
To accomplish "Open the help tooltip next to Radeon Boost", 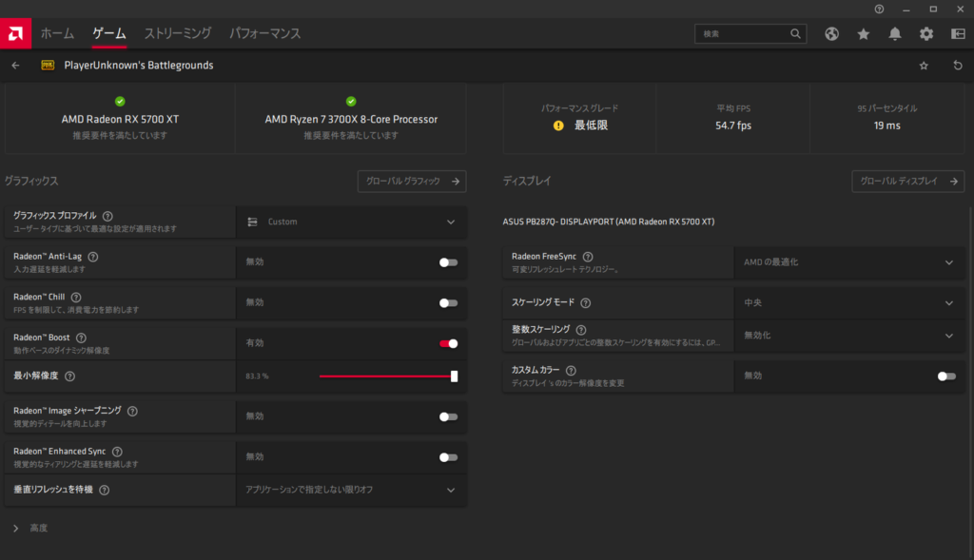I will click(x=81, y=336).
